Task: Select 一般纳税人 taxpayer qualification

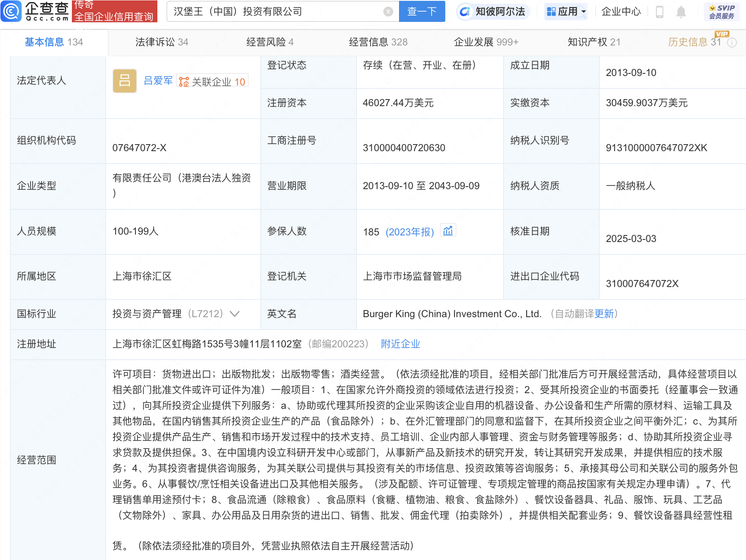Action: point(630,186)
